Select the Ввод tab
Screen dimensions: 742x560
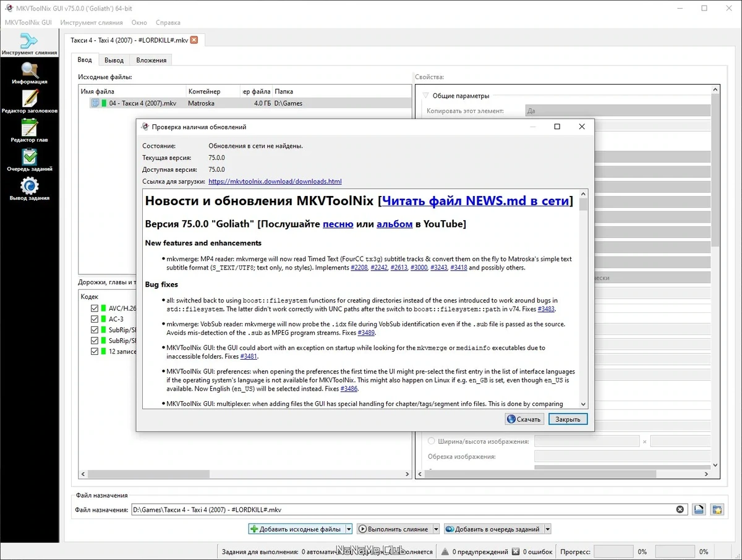click(x=85, y=60)
